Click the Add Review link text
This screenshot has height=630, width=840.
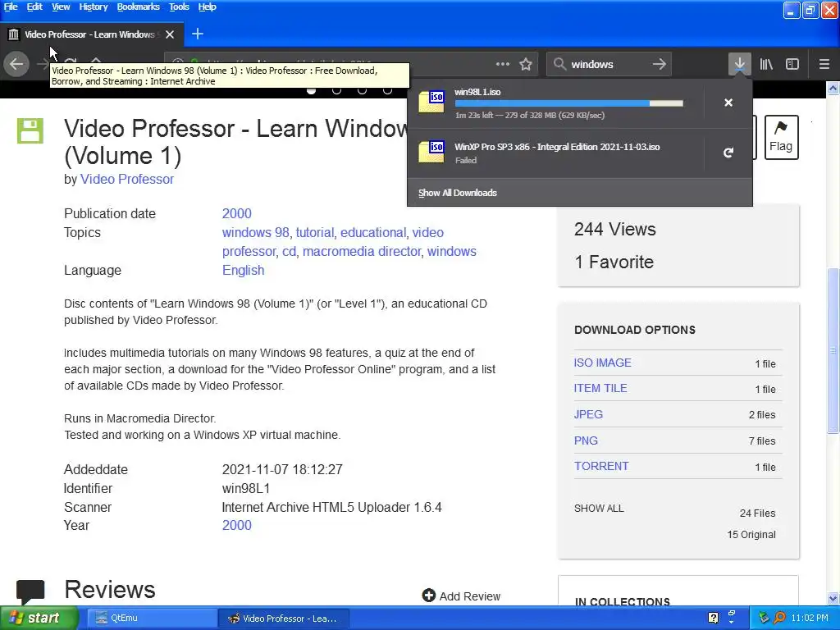tap(470, 596)
